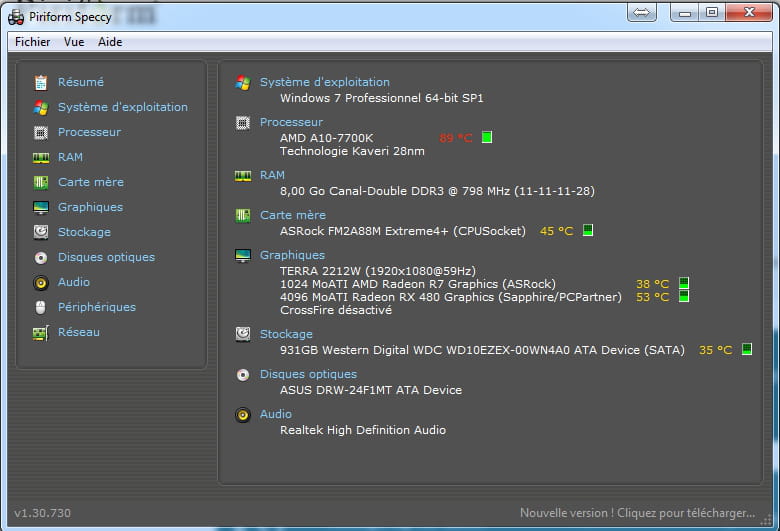The height and width of the screenshot is (531, 780).
Task: Click the drive icon next to Stockage heading
Action: point(243,334)
